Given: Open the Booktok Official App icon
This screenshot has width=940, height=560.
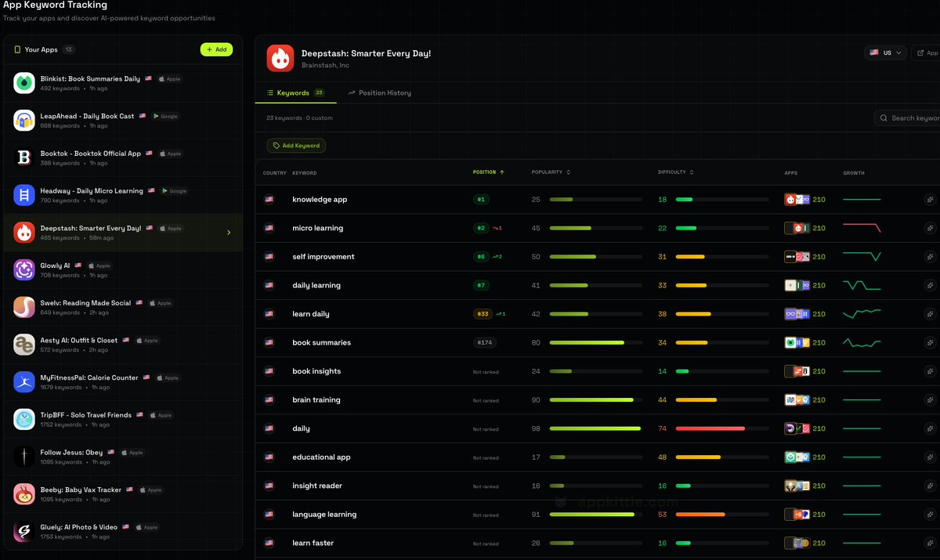Looking at the screenshot, I should 24,158.
